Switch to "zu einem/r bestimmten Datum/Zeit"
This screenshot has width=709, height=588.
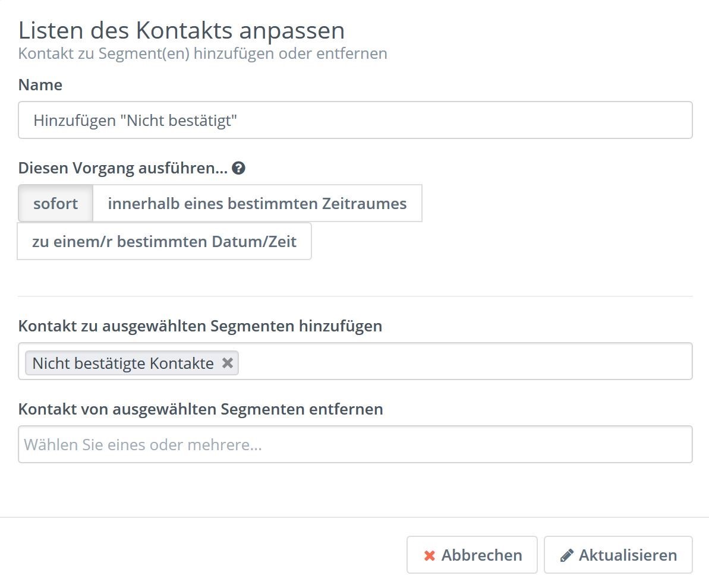[164, 242]
